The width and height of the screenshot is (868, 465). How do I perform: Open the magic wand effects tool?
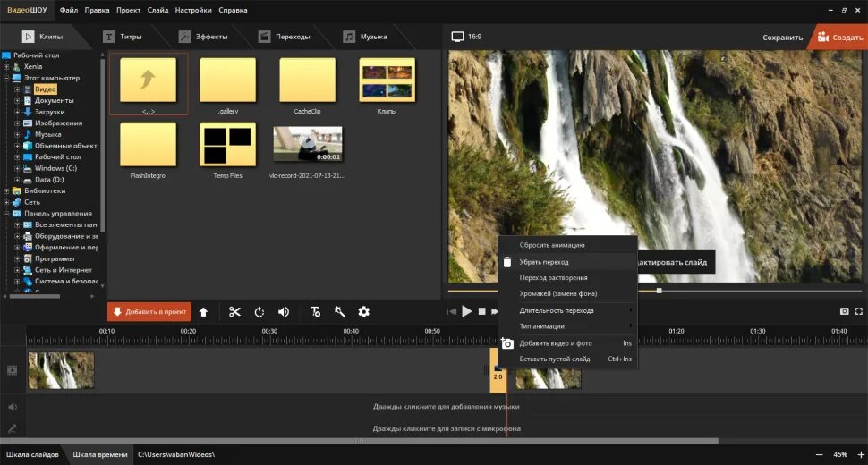point(339,312)
